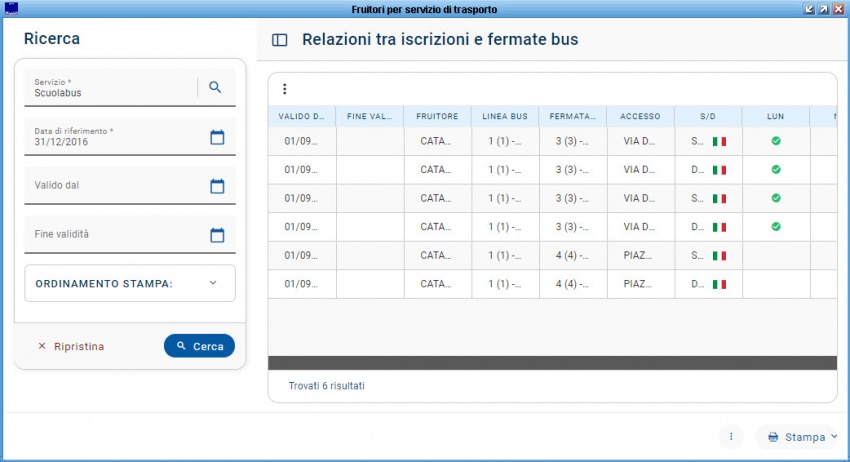Sort by the Fruitore column header

(x=437, y=117)
